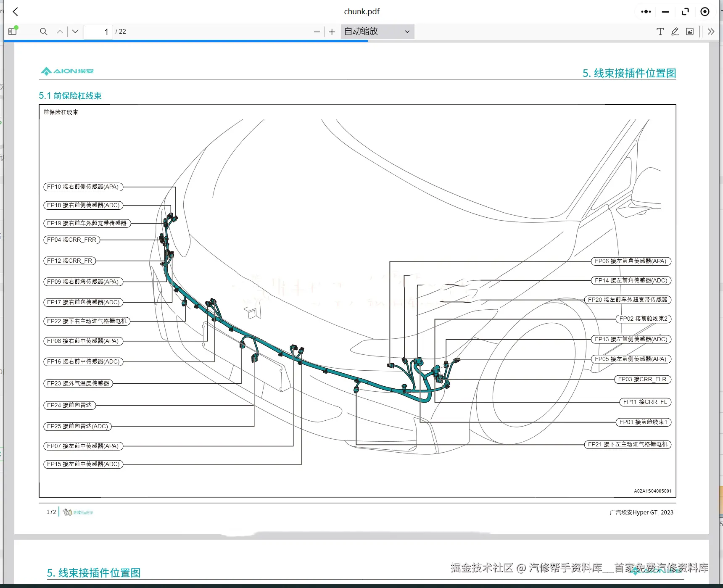The width and height of the screenshot is (723, 588).
Task: Click label FP15 接左前中传感器(ADC)
Action: click(83, 464)
